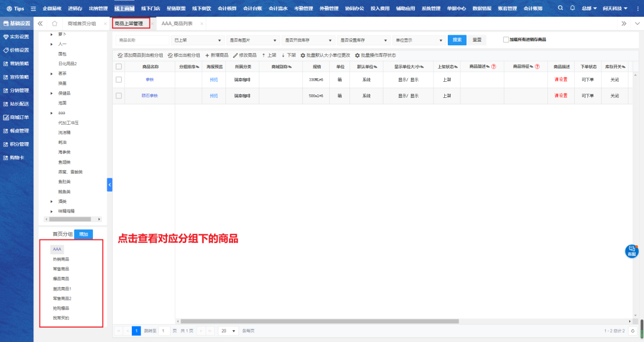Click the hamburger menu icon beside Tips
This screenshot has height=342, width=644.
coord(33,8)
